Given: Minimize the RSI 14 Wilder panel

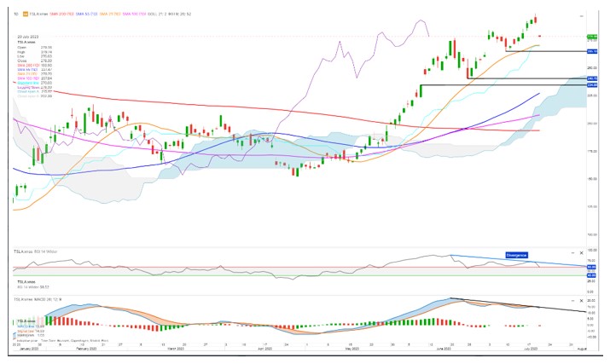Looking at the screenshot, I should pyautogui.click(x=572, y=253).
